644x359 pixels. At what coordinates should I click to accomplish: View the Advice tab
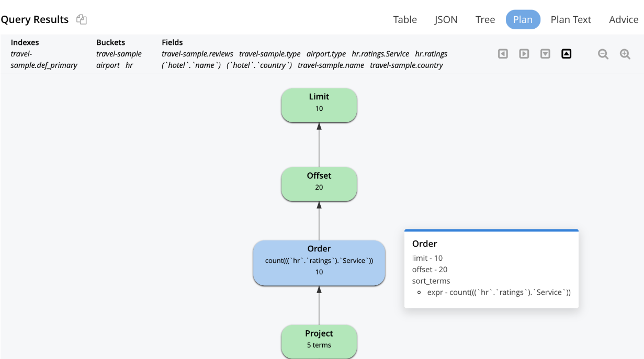click(x=624, y=20)
